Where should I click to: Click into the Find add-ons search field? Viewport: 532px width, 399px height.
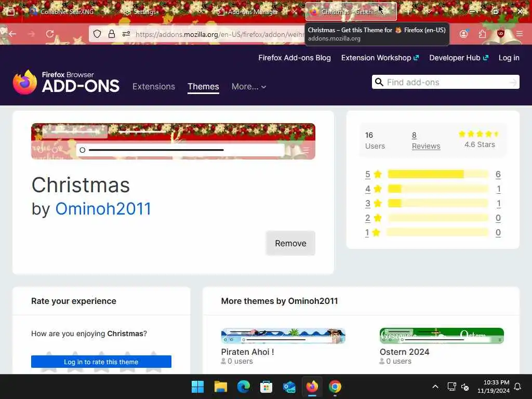(446, 82)
